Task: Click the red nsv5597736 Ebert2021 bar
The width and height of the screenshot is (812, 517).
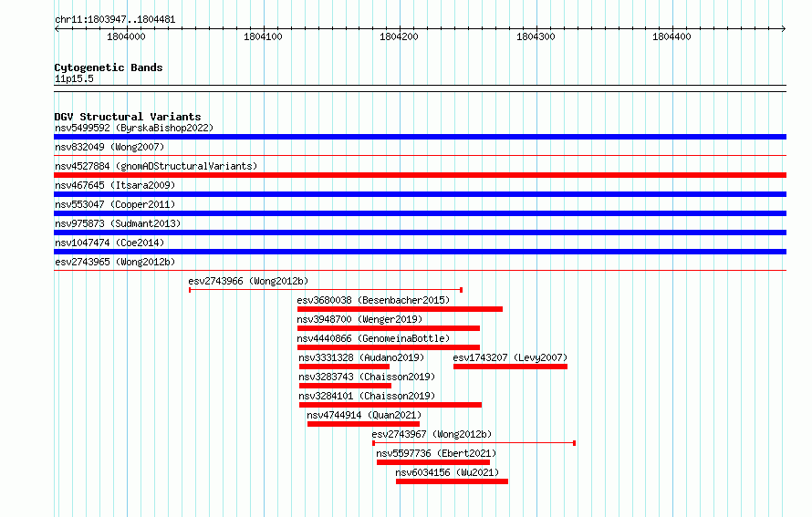Action: (433, 462)
